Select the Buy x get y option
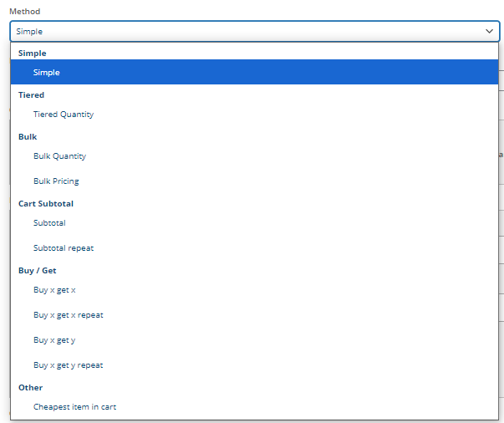504x423 pixels. click(x=255, y=339)
